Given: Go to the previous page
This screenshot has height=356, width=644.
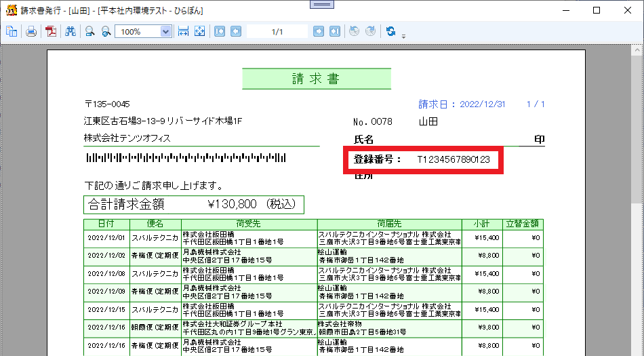Looking at the screenshot, I should [x=235, y=31].
